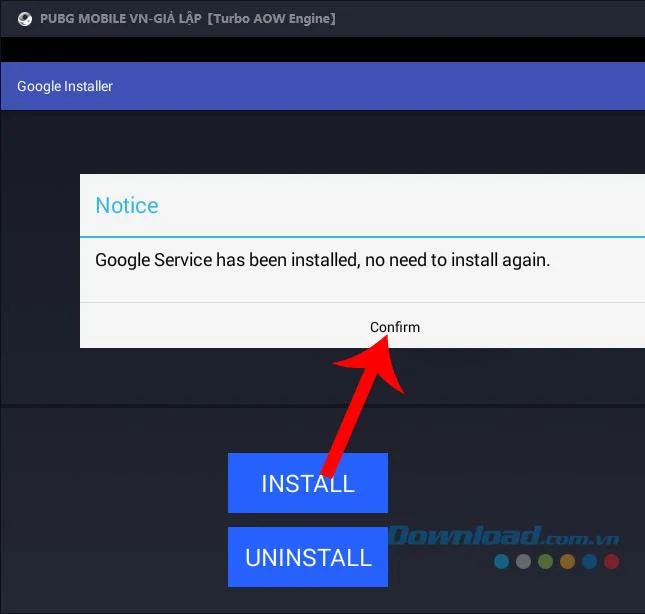Click the blue UNINSTALL button
The image size is (645, 614).
point(308,557)
